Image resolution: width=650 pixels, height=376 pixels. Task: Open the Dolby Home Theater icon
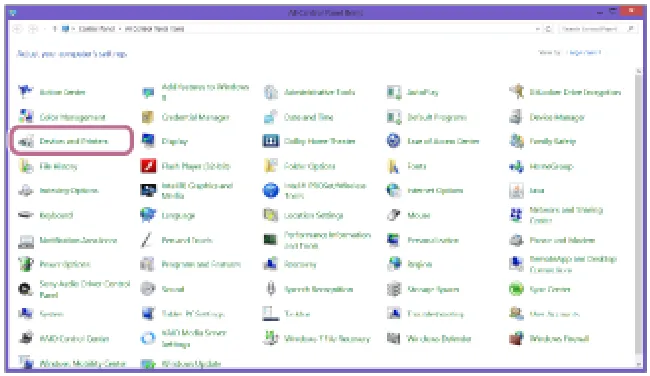[x=271, y=141]
